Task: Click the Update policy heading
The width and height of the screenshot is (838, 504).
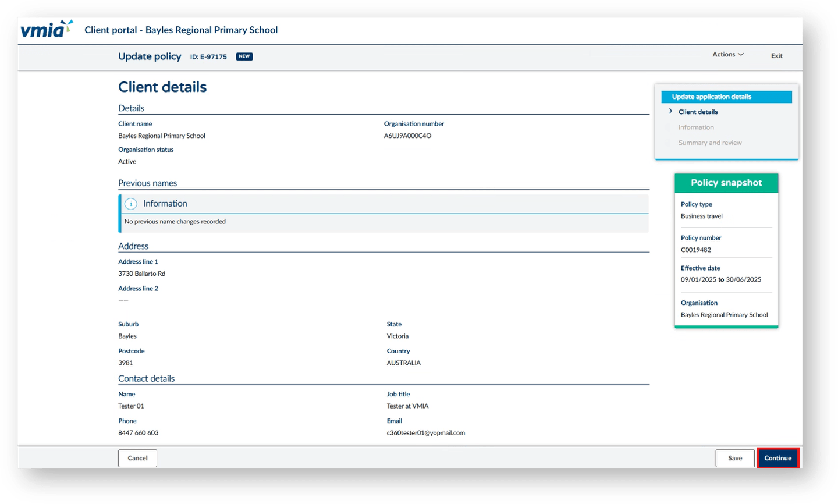Action: pos(150,56)
